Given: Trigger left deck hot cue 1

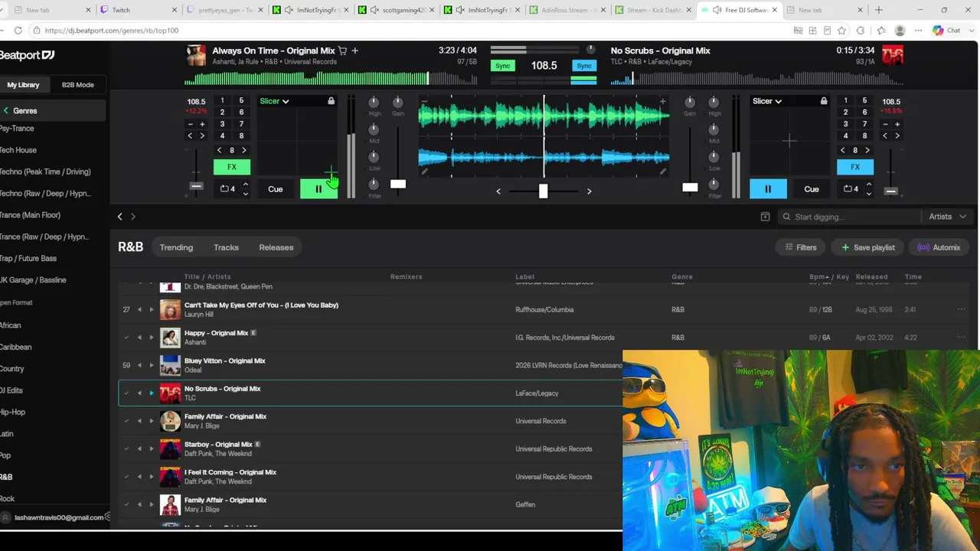Looking at the screenshot, I should 222,101.
